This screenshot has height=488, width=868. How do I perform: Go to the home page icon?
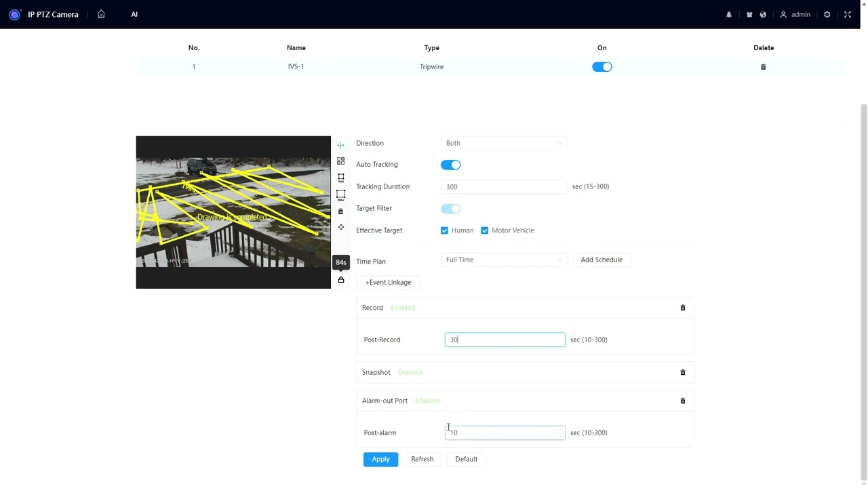101,14
